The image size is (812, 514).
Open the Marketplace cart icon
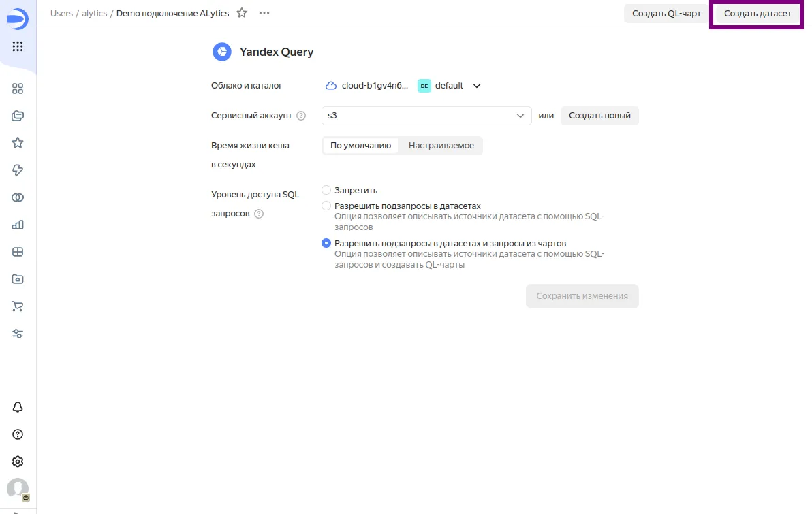click(18, 306)
